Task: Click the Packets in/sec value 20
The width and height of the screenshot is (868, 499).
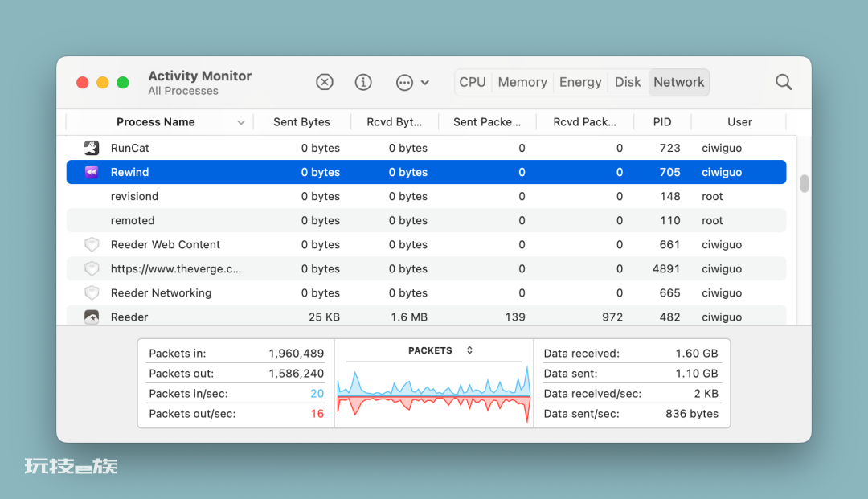Action: pyautogui.click(x=317, y=394)
